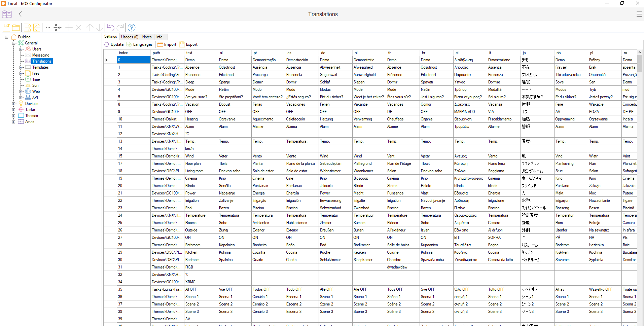Click the General wrench tools icon
The width and height of the screenshot is (644, 326).
point(21,43)
